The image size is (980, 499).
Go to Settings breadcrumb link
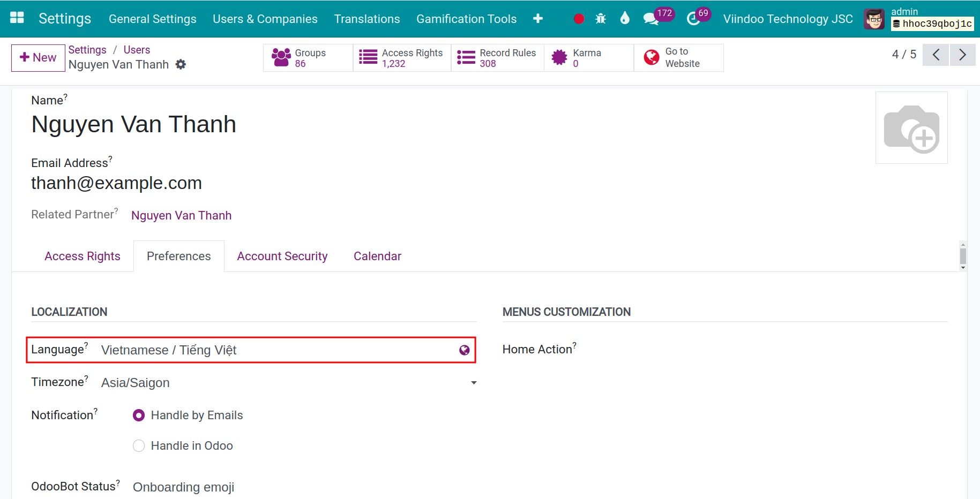(x=87, y=50)
